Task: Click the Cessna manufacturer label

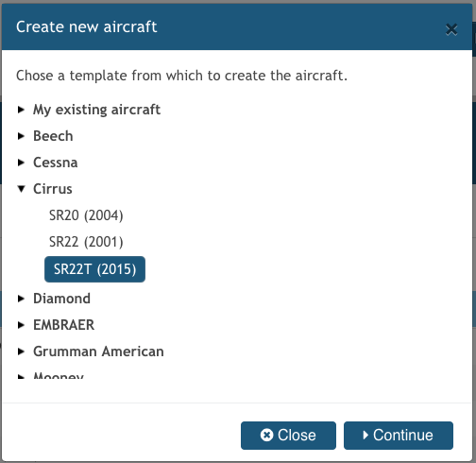Action: pos(56,163)
